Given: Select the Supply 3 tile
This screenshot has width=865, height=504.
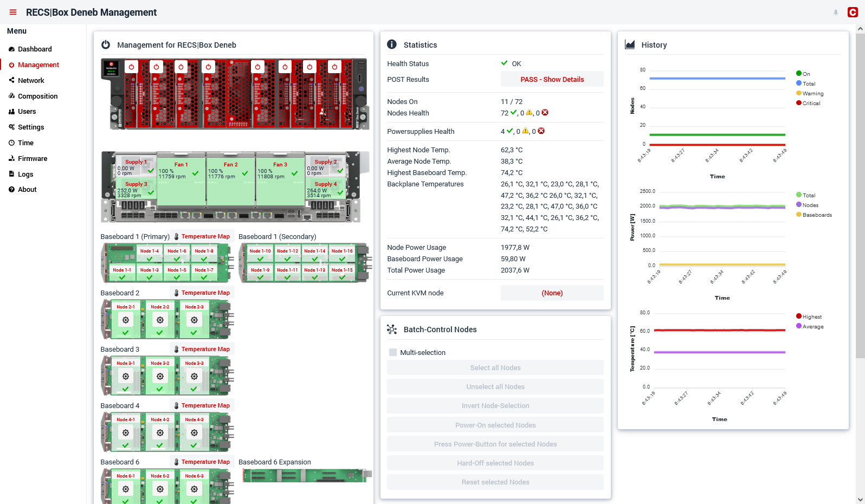Looking at the screenshot, I should (136, 189).
